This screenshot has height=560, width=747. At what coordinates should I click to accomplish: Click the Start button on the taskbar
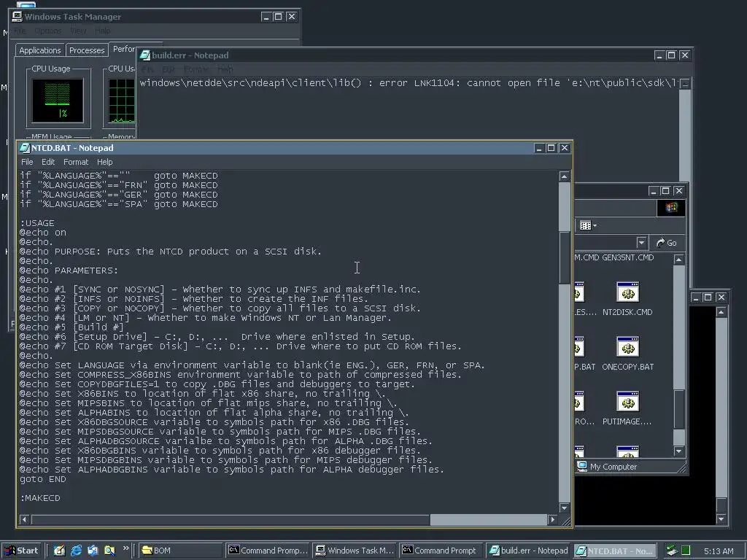[22, 551]
